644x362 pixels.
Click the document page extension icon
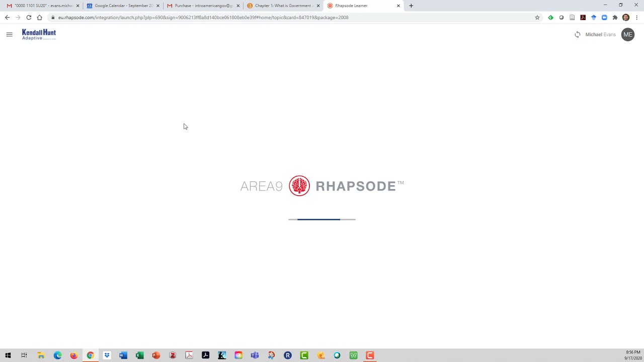click(x=572, y=18)
